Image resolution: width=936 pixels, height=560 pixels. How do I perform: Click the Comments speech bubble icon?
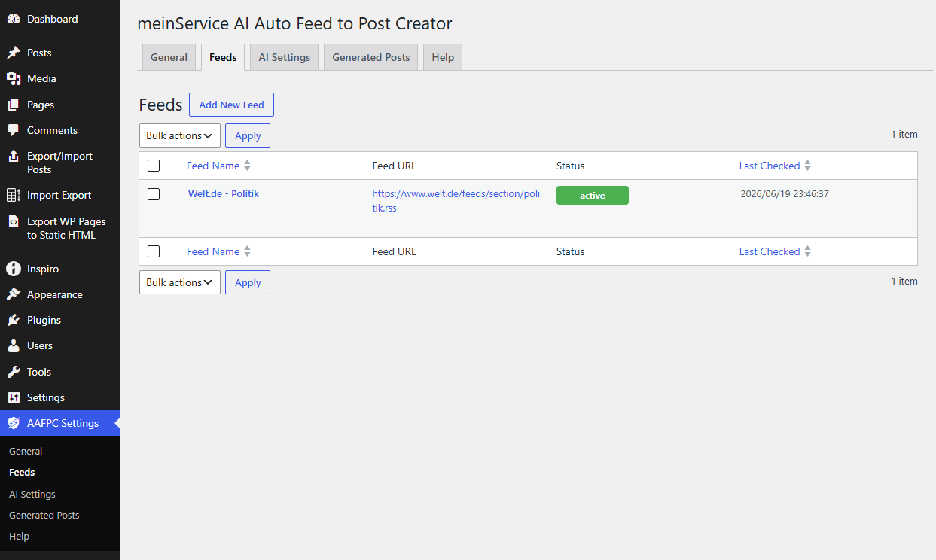[14, 130]
